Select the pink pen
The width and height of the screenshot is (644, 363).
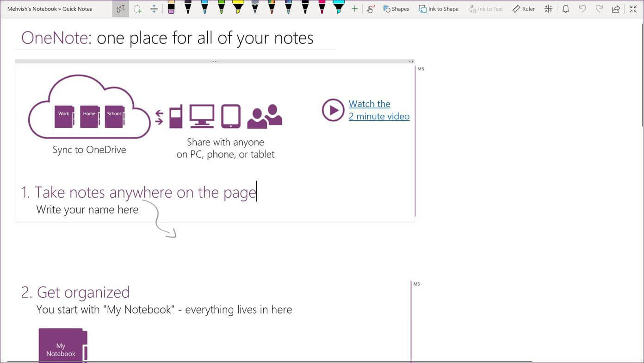click(x=322, y=7)
